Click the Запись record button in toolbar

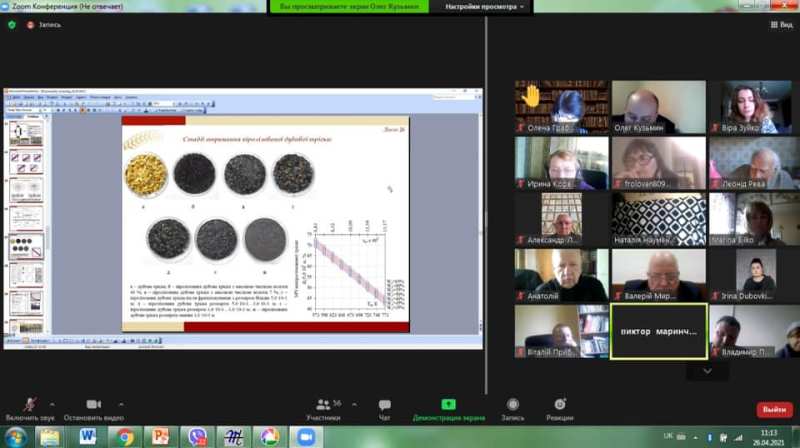513,409
